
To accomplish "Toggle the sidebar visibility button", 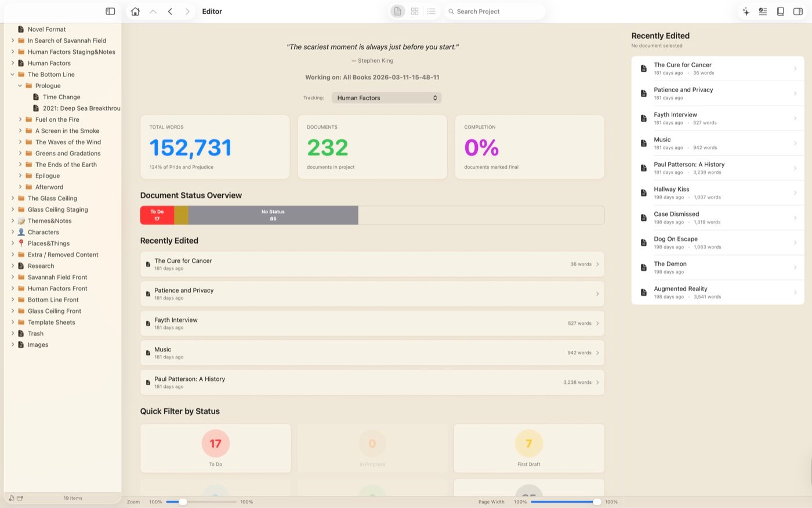I will (x=110, y=11).
